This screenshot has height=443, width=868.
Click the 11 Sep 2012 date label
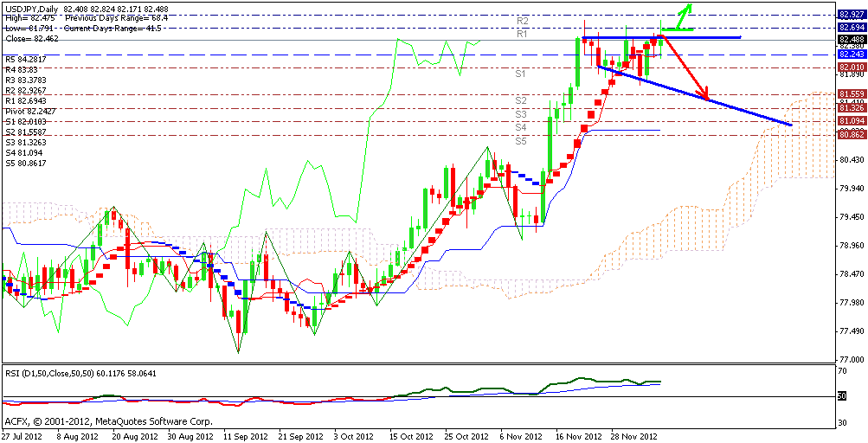point(245,437)
